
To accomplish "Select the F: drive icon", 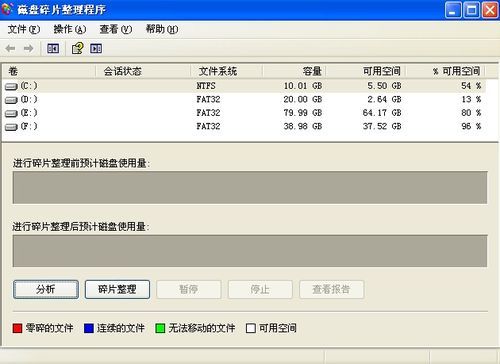I will [x=11, y=127].
